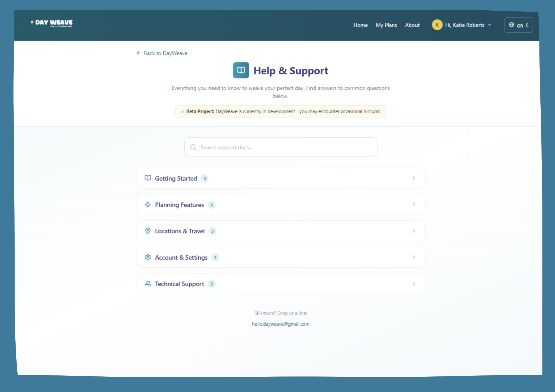This screenshot has height=392, width=555.
Task: Expand Technical Support section chevron
Action: click(414, 284)
